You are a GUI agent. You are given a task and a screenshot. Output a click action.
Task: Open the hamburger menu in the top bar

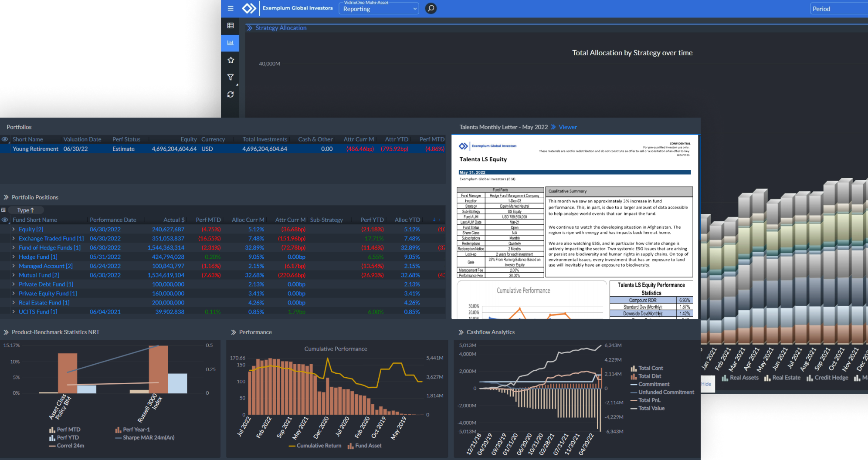pyautogui.click(x=231, y=8)
